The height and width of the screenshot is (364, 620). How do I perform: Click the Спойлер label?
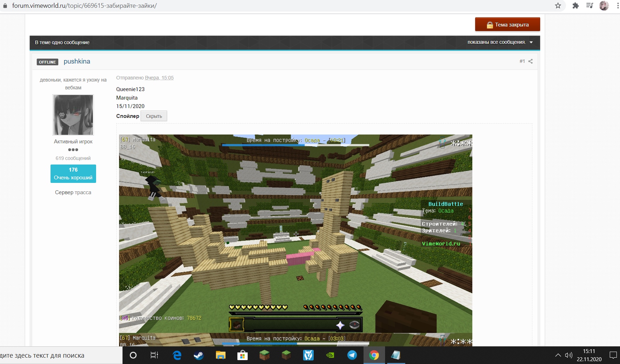[x=128, y=116]
